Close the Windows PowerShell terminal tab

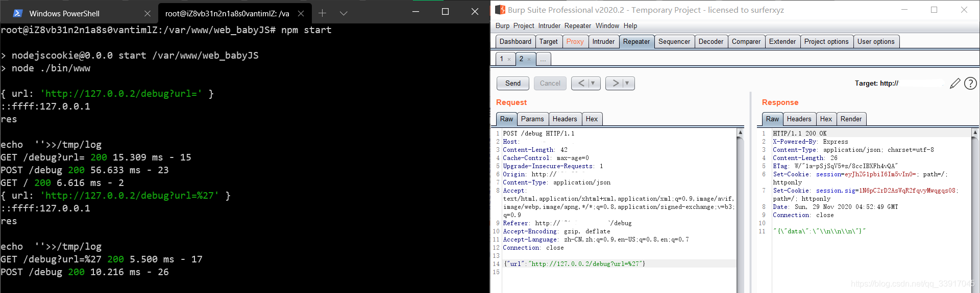(x=148, y=13)
